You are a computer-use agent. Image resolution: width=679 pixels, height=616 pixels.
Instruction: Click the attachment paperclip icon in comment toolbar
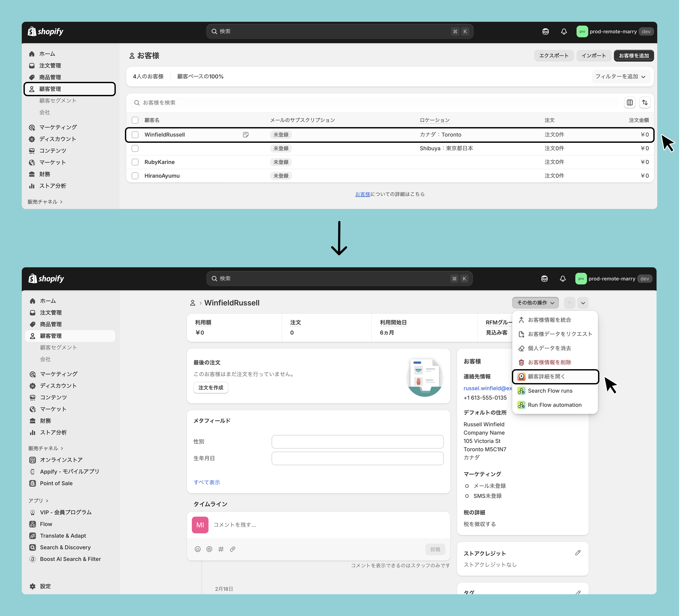[233, 549]
